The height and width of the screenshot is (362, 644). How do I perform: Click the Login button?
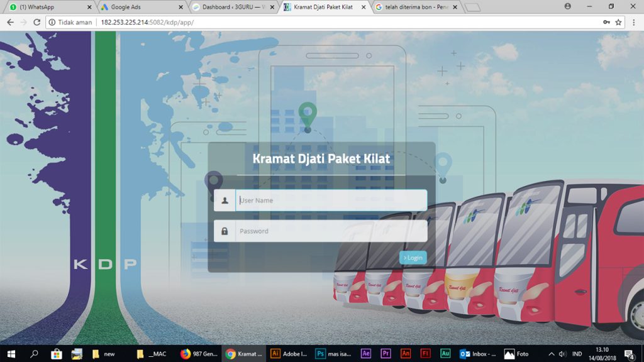(413, 258)
